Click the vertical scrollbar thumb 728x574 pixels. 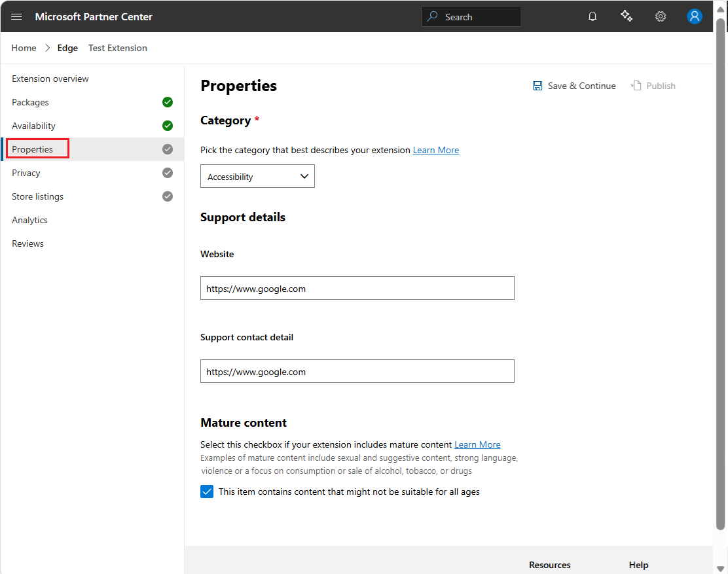coord(720,274)
